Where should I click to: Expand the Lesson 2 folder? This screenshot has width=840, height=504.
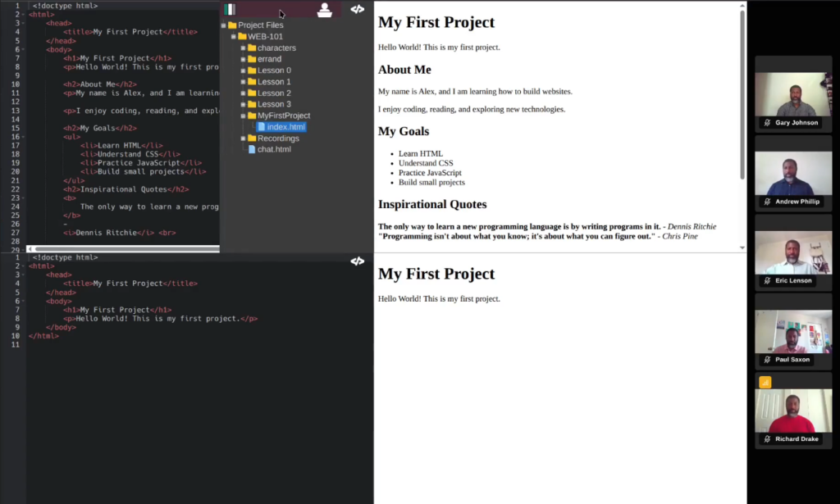(243, 93)
